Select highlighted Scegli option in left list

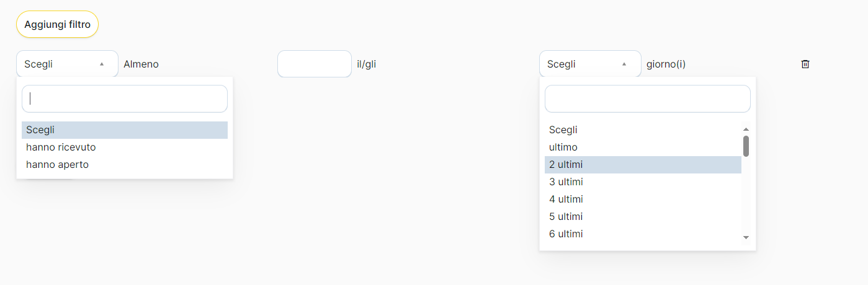click(124, 130)
